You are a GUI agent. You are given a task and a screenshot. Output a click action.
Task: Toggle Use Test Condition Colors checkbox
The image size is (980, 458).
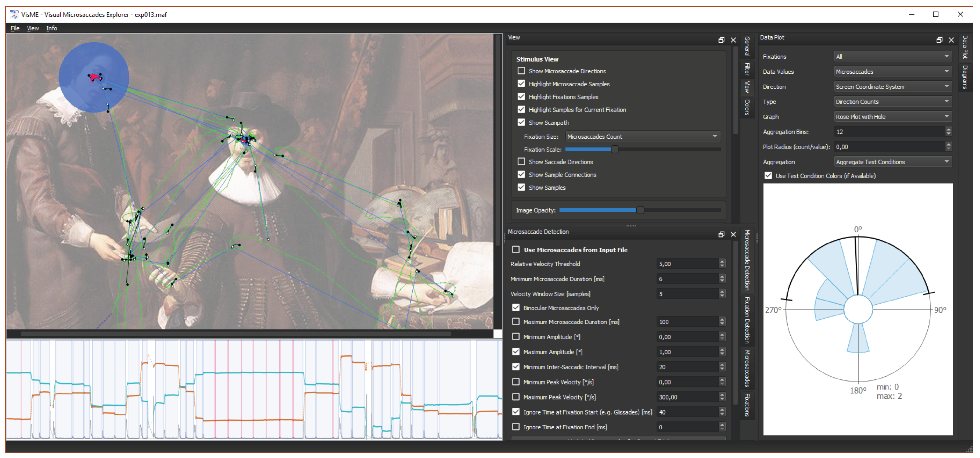[768, 176]
